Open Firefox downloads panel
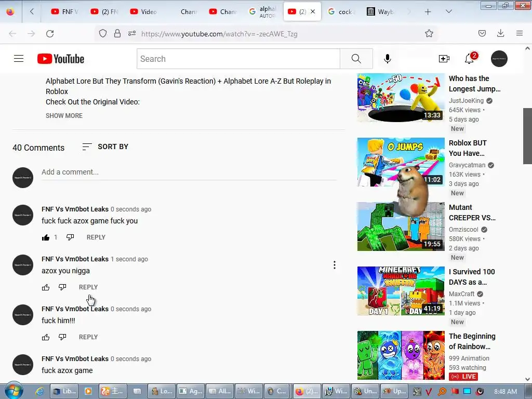Image resolution: width=532 pixels, height=399 pixels. coord(500,33)
